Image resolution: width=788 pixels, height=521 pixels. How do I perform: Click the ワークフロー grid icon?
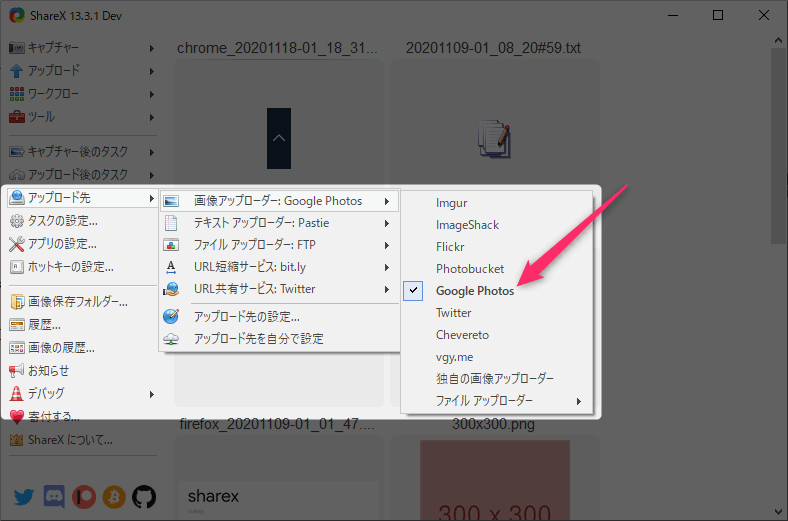click(x=17, y=94)
